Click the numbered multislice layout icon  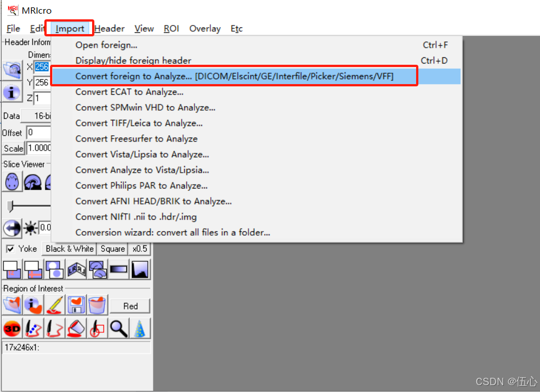(12, 269)
